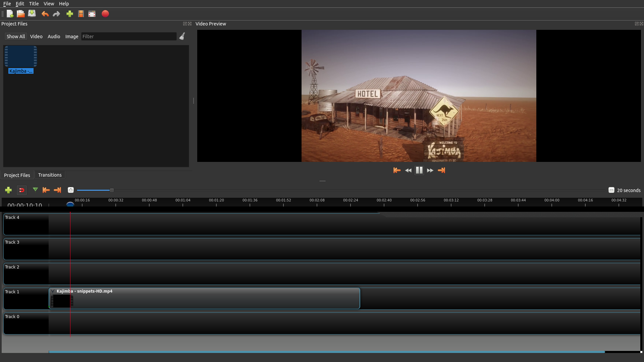Click the 20 seconds zoom label
Screen dimensions: 644x362
pyautogui.click(x=629, y=190)
